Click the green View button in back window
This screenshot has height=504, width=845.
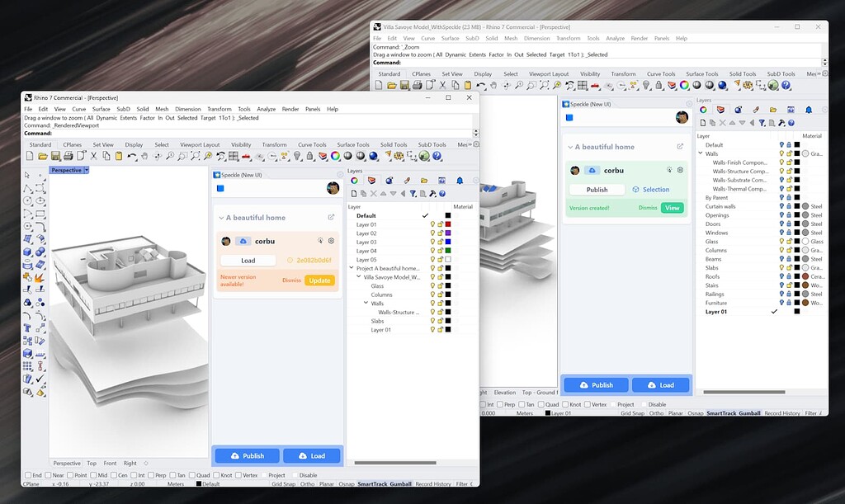[x=672, y=207]
